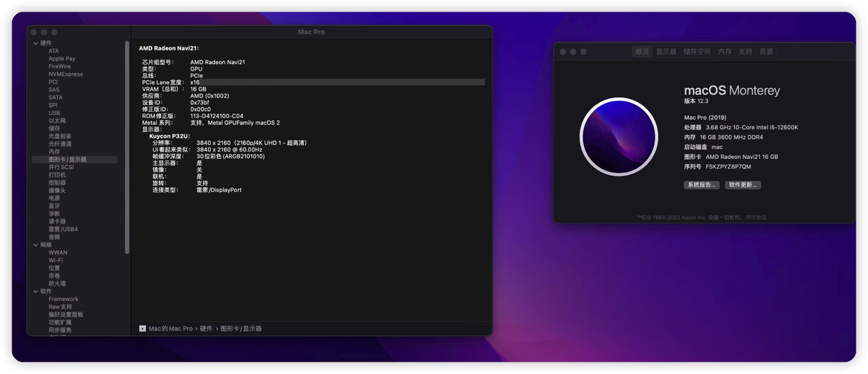Select 蓝牙 in the sidebar

[54, 206]
